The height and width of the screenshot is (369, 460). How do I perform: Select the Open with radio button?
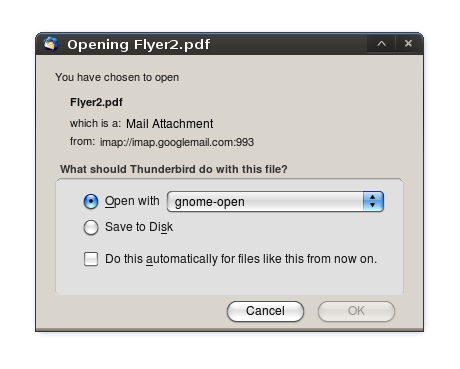tap(91, 201)
